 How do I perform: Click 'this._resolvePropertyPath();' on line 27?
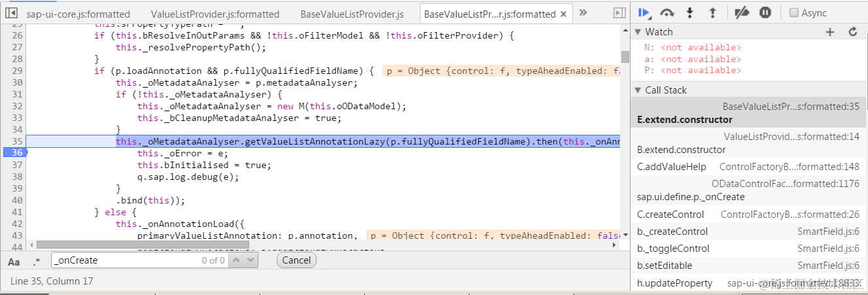191,47
